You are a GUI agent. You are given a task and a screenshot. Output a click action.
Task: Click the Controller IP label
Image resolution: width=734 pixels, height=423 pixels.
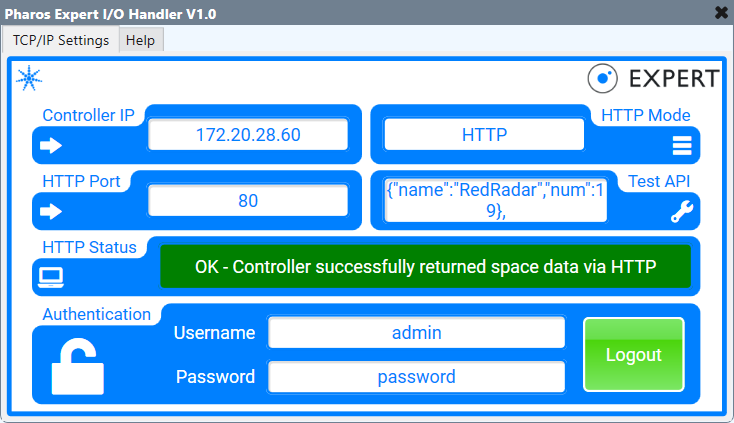coord(88,115)
